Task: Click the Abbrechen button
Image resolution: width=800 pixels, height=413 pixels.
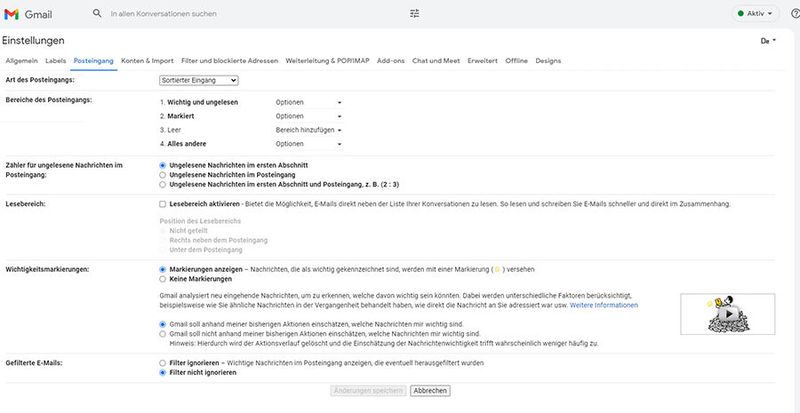Action: [430, 390]
